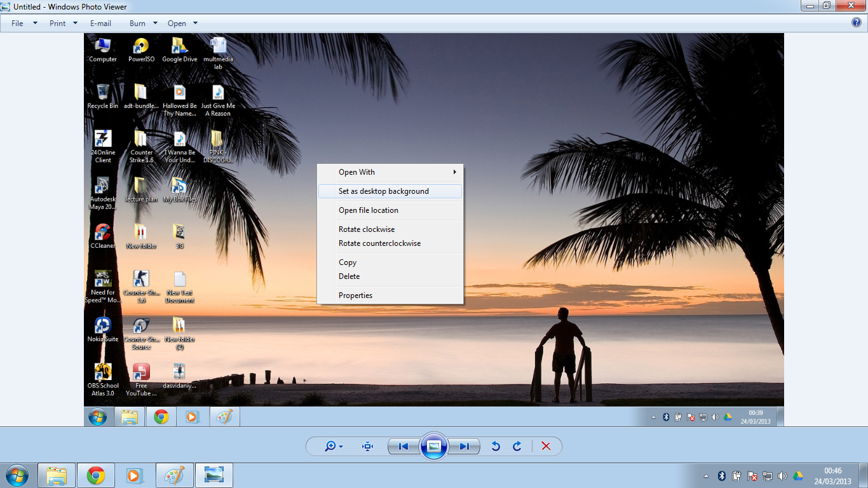Click the Google Drive tray icon on bottom taskbar
The image size is (868, 488).
click(x=797, y=476)
